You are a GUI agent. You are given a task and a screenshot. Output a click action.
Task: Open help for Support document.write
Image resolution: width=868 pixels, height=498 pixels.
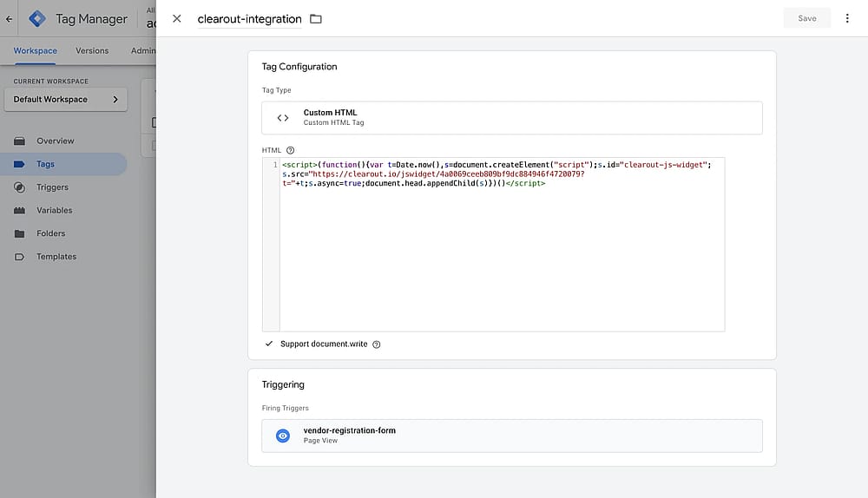[x=377, y=344]
